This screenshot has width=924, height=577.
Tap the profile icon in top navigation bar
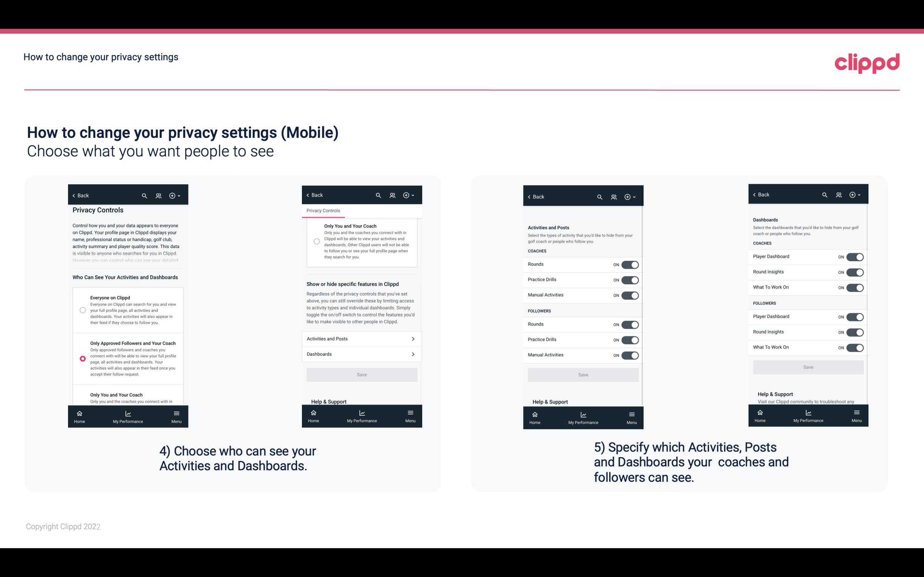point(159,196)
